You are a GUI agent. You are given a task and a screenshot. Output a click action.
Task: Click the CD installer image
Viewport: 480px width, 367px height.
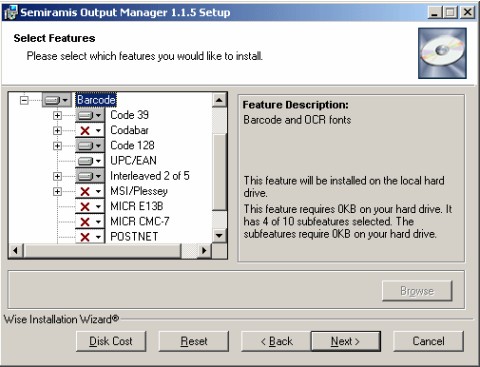point(442,53)
